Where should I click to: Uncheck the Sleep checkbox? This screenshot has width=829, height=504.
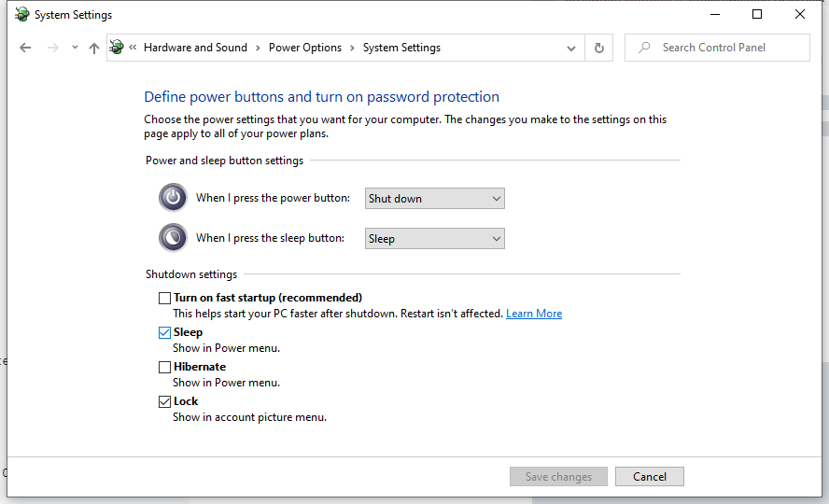(x=165, y=333)
